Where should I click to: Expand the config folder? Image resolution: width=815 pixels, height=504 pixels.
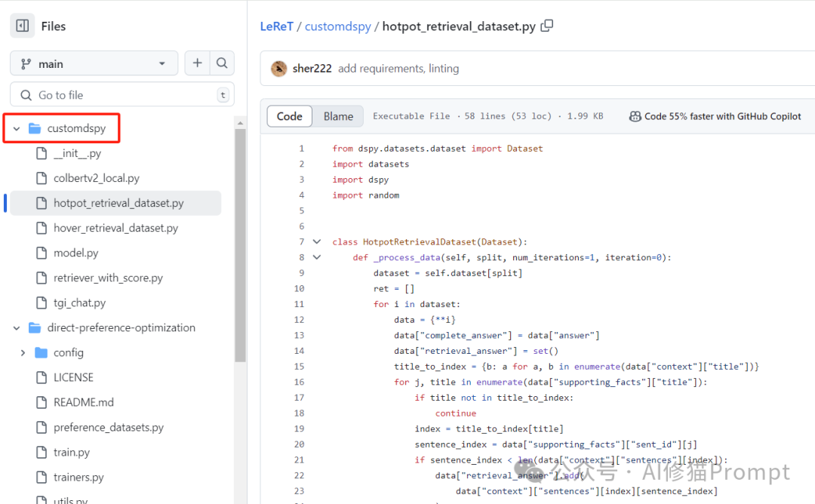coord(23,352)
